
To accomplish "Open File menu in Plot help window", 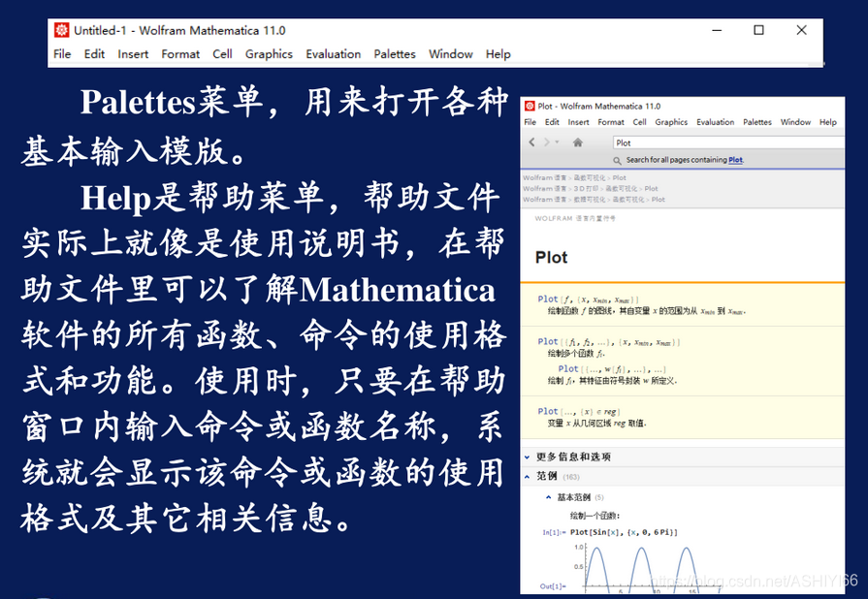I will (x=530, y=122).
